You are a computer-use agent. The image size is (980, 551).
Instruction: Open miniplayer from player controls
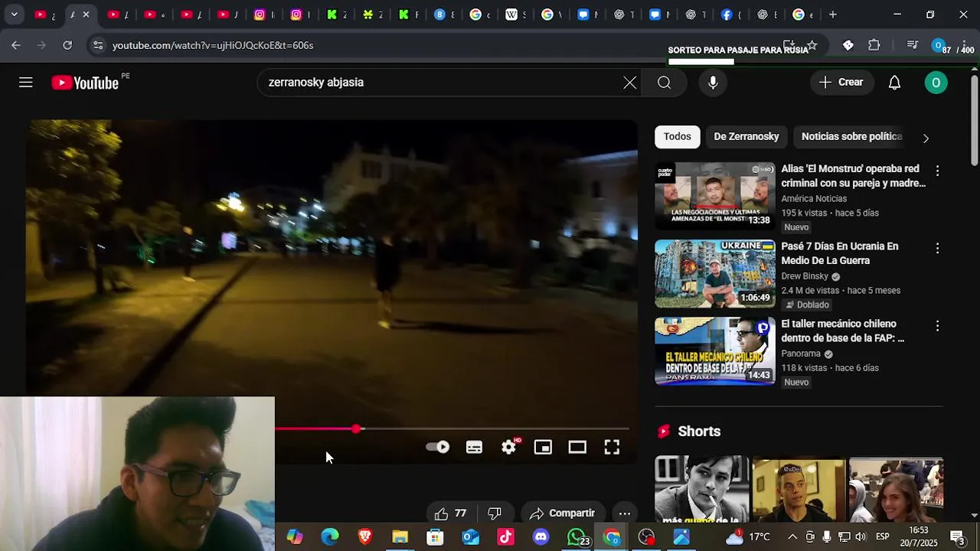click(543, 447)
